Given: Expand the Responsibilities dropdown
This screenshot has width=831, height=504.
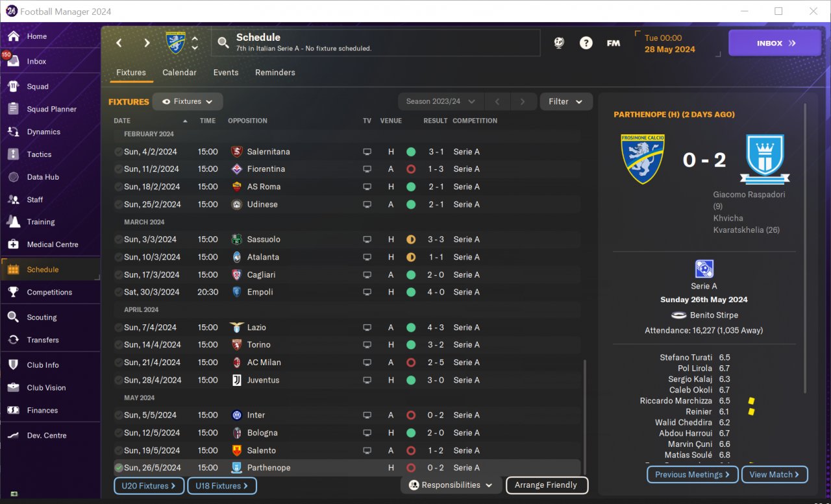Looking at the screenshot, I should pos(451,485).
